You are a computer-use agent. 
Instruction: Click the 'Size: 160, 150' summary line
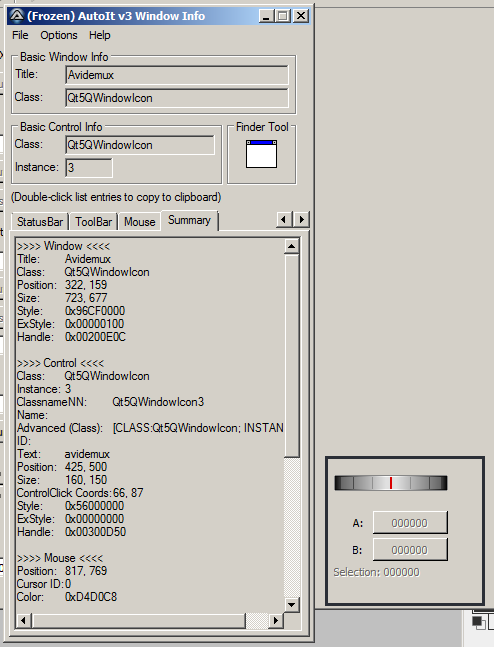62,480
